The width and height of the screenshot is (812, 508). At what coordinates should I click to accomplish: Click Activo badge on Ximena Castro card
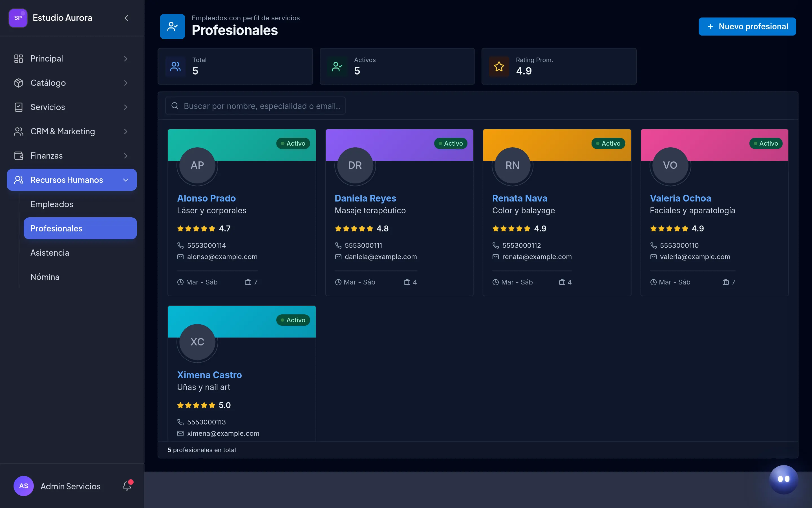click(x=293, y=320)
